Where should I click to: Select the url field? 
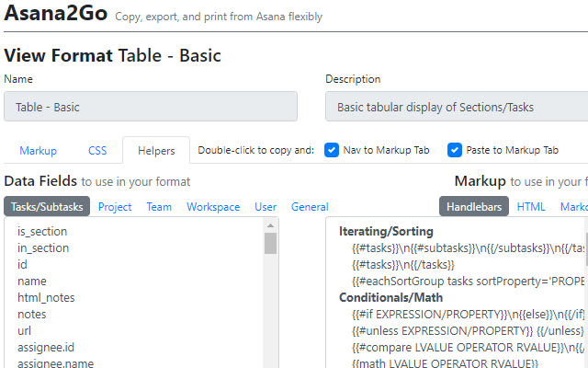click(x=25, y=330)
